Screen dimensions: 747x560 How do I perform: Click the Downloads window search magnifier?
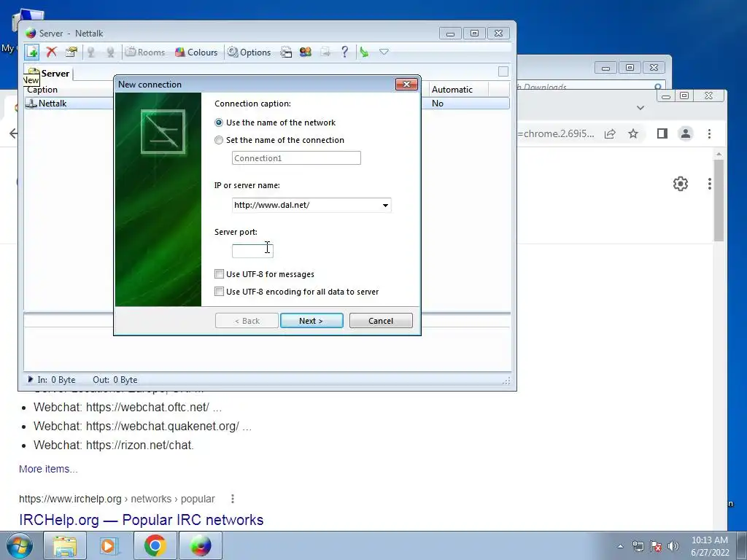tap(657, 87)
